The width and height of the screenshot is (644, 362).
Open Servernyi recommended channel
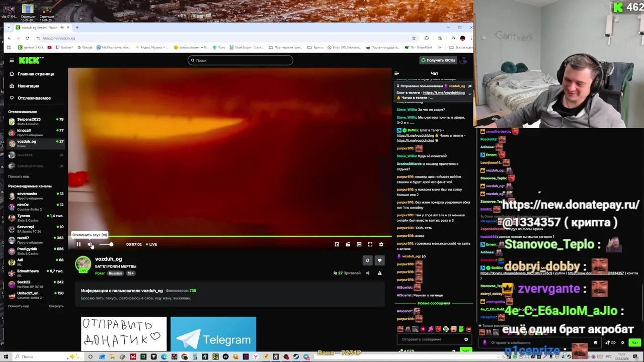(36, 229)
